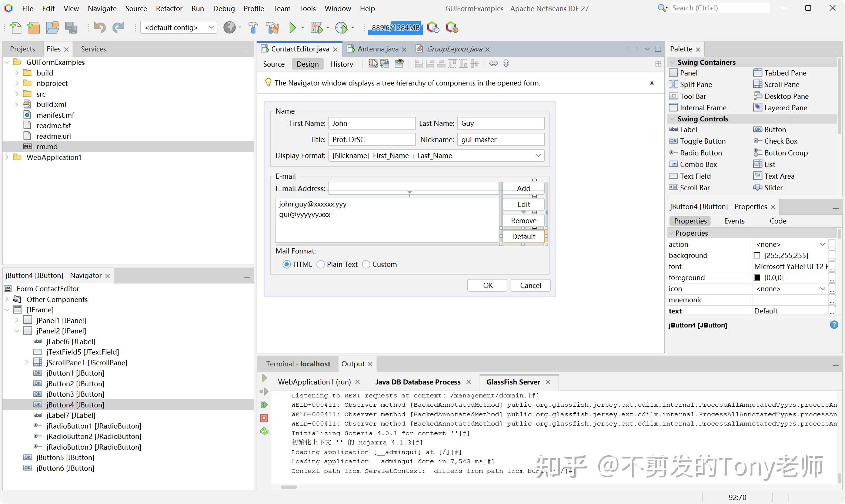This screenshot has width=845, height=504.
Task: Open the default config dropdown
Action: 179,28
